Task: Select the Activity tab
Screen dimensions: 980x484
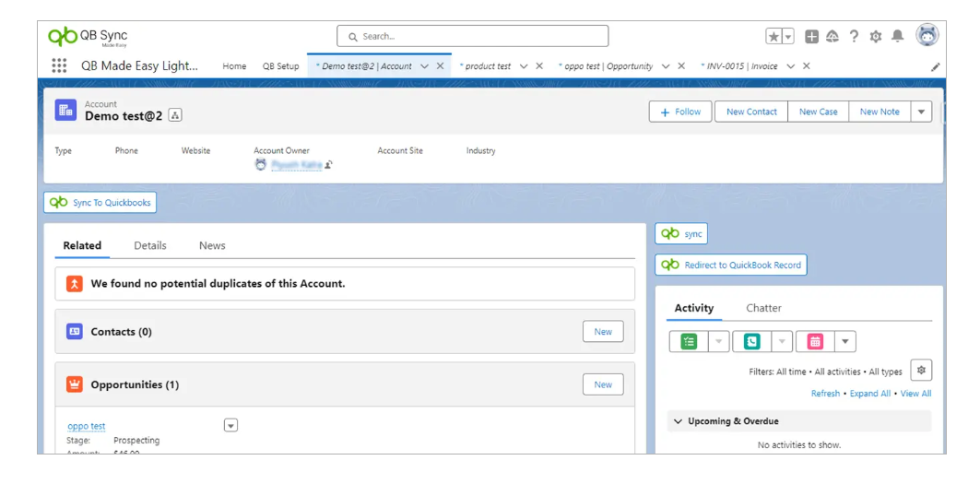Action: pos(694,308)
